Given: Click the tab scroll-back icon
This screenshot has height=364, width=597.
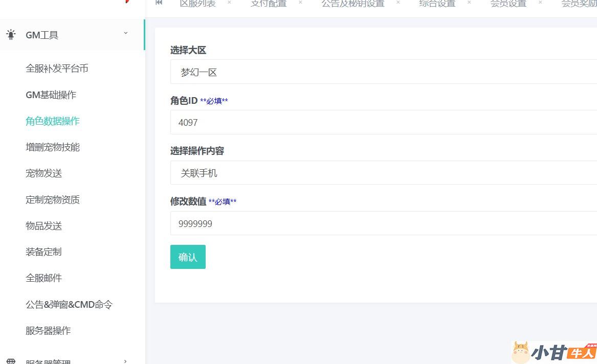Looking at the screenshot, I should pyautogui.click(x=159, y=3).
